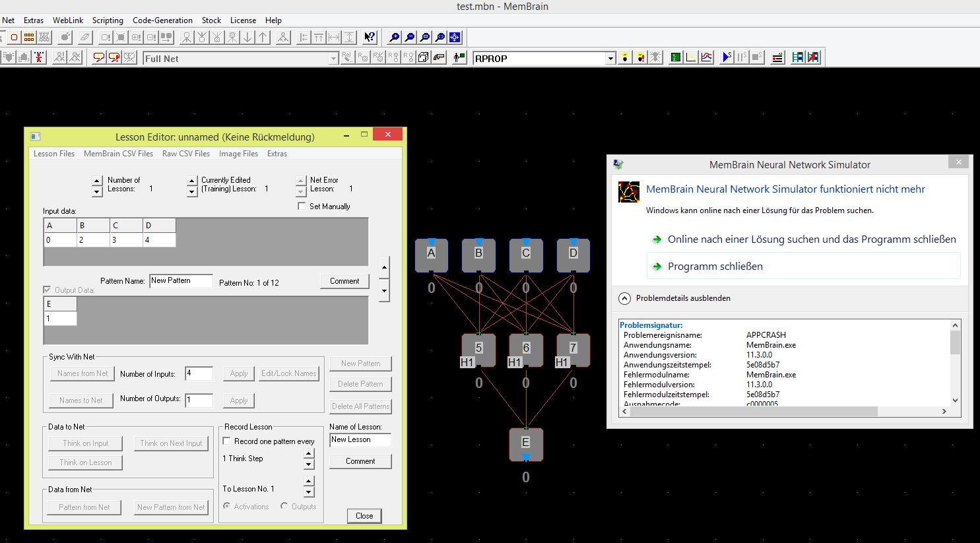
Task: Open the RPROP teacher dropdown
Action: click(610, 59)
